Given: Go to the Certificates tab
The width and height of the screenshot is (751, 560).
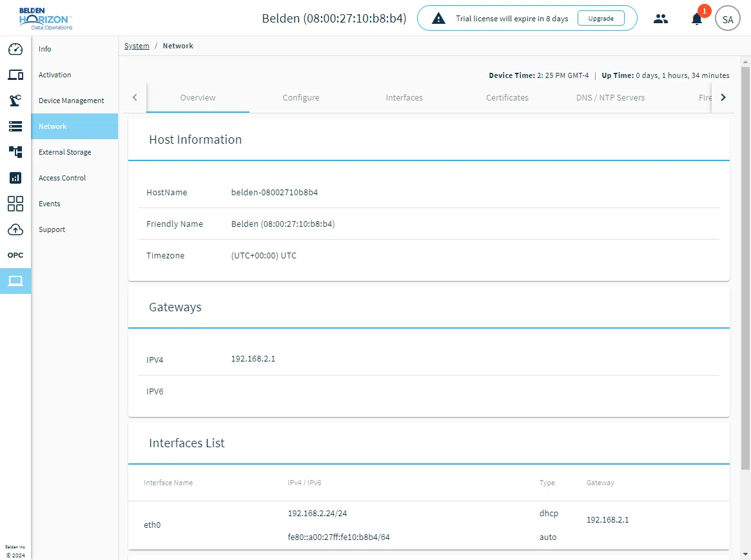Looking at the screenshot, I should click(x=507, y=98).
